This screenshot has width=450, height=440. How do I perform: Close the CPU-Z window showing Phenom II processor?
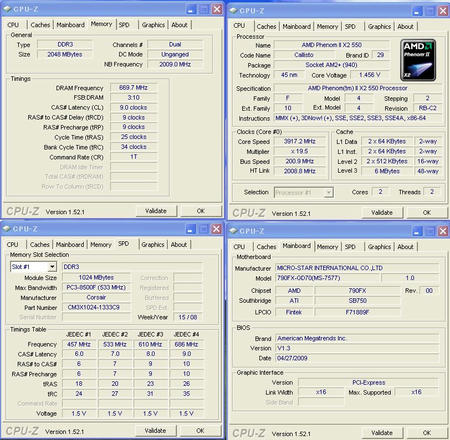[443, 11]
